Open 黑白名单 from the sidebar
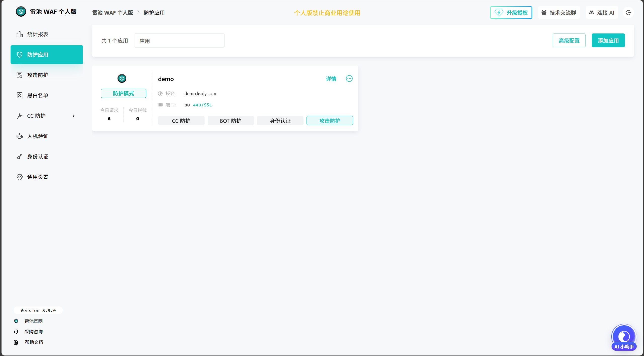 tap(38, 95)
